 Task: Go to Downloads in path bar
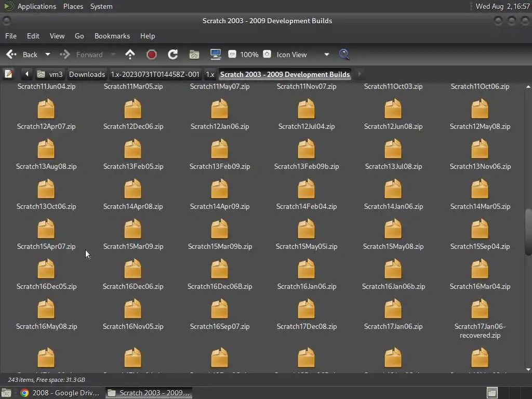point(87,74)
